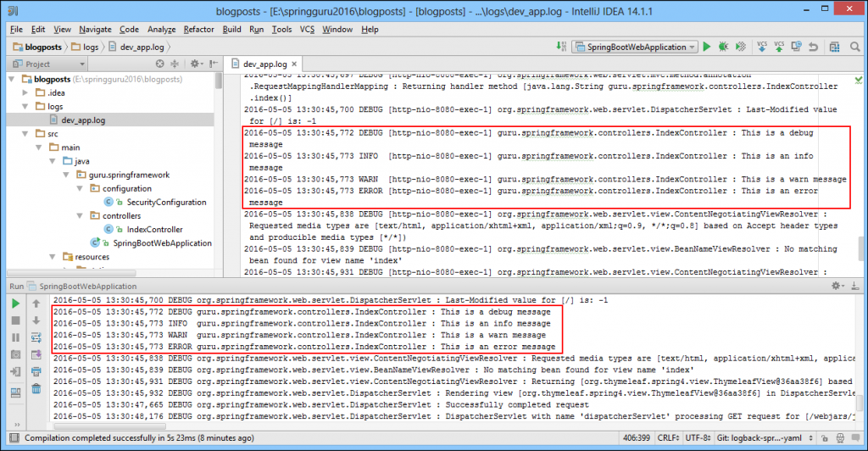Open SpringBootWebApplication run configuration dropdown
The width and height of the screenshot is (868, 451).
(x=635, y=47)
